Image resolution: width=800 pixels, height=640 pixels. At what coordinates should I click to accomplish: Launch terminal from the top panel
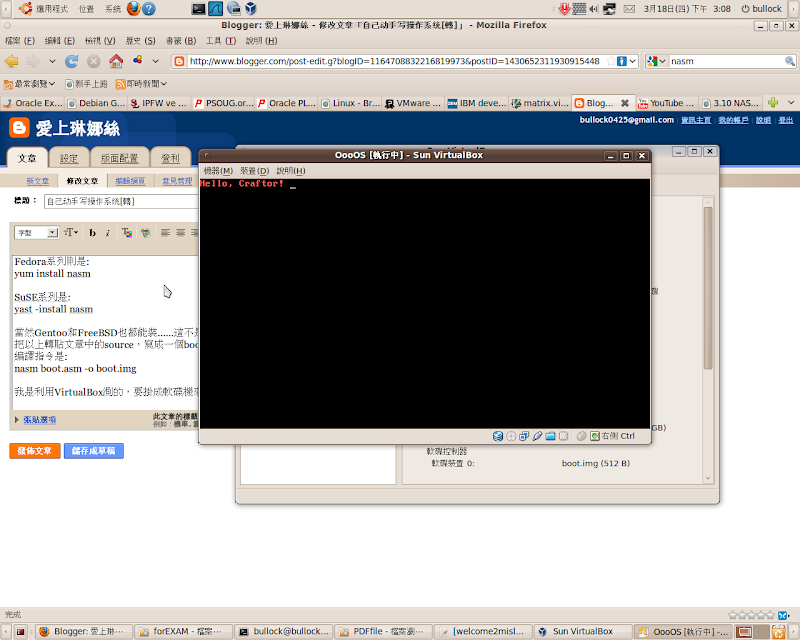[x=198, y=9]
